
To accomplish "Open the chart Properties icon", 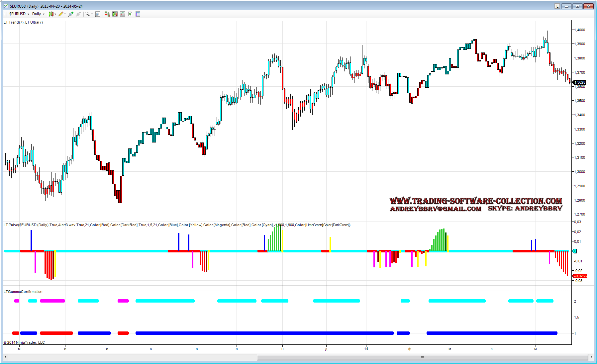I will click(x=138, y=14).
